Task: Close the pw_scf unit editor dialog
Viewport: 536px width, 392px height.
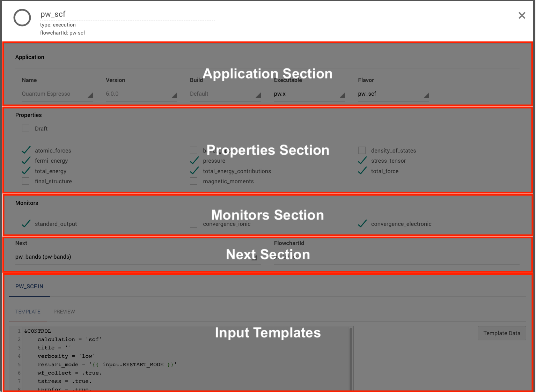Action: (x=522, y=15)
